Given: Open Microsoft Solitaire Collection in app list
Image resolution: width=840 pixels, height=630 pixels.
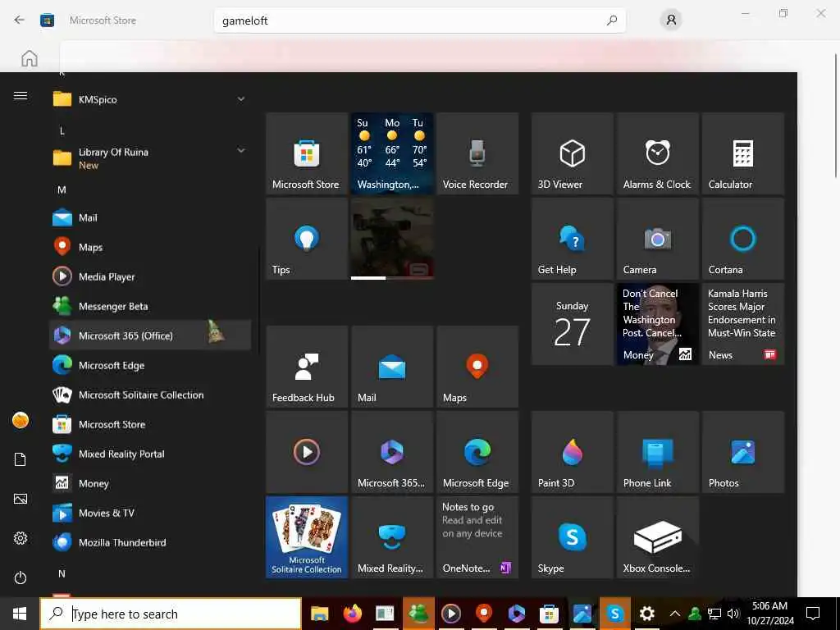Looking at the screenshot, I should click(x=150, y=395).
